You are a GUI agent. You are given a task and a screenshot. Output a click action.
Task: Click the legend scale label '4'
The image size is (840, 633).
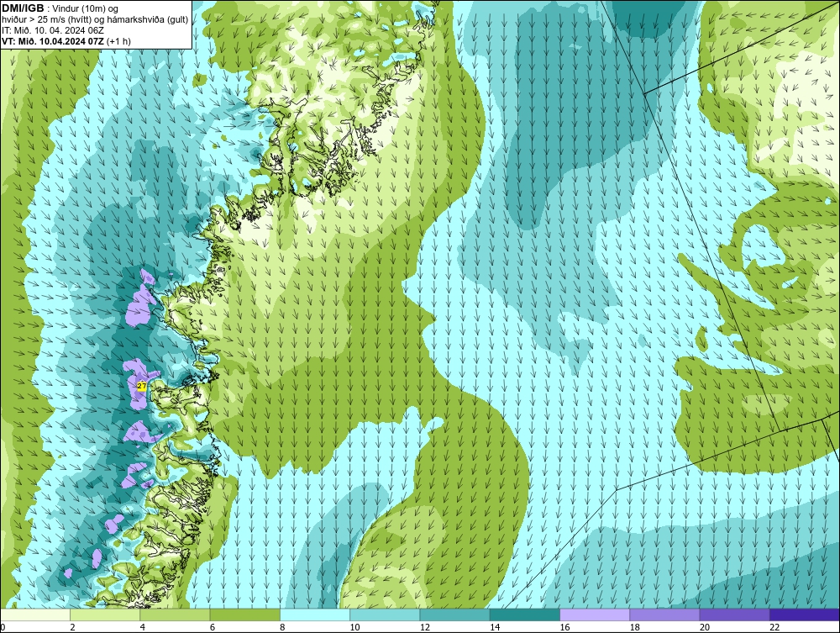[x=143, y=628]
